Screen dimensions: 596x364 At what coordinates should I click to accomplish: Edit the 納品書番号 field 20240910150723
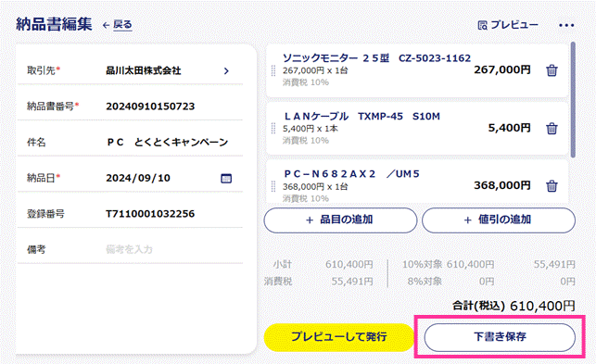tap(150, 107)
